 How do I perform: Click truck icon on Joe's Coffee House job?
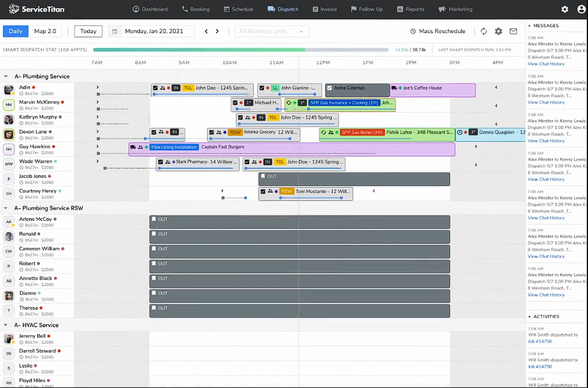click(x=394, y=88)
